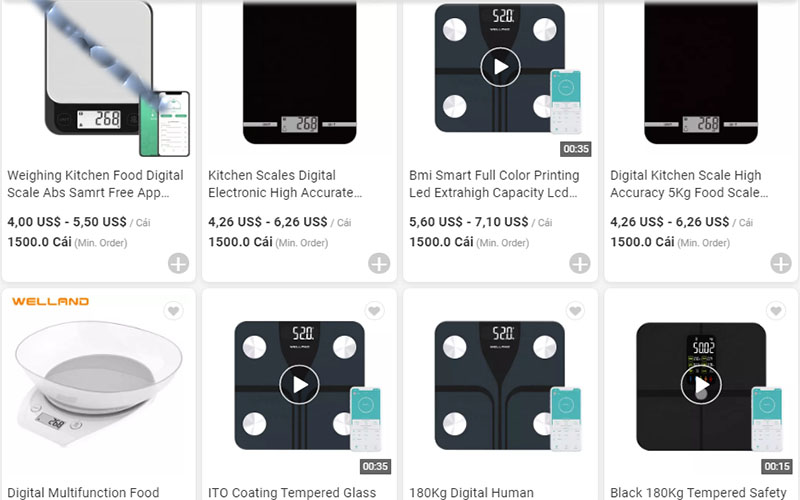Screen dimensions: 800x500
Task: Open Digital Kitchen Scale High Accuracy 5Kg link
Action: pos(689,183)
